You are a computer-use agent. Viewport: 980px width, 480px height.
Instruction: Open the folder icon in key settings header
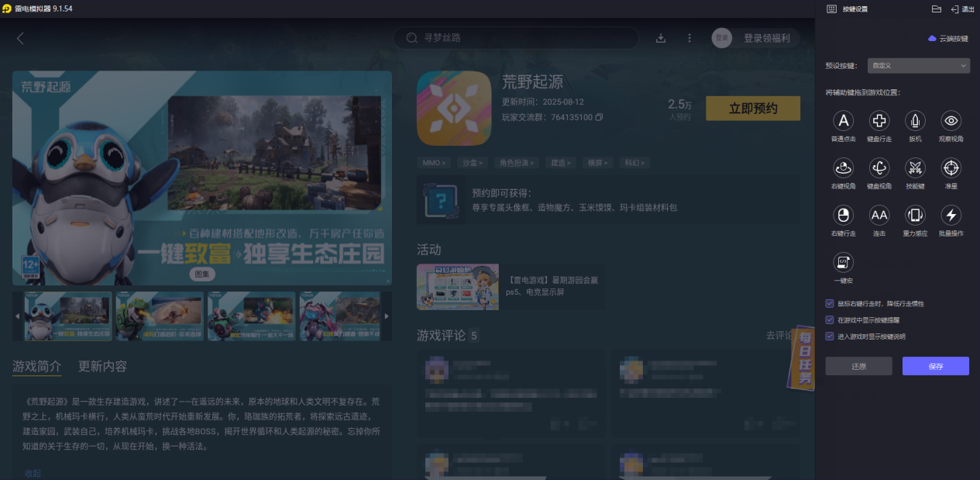936,9
